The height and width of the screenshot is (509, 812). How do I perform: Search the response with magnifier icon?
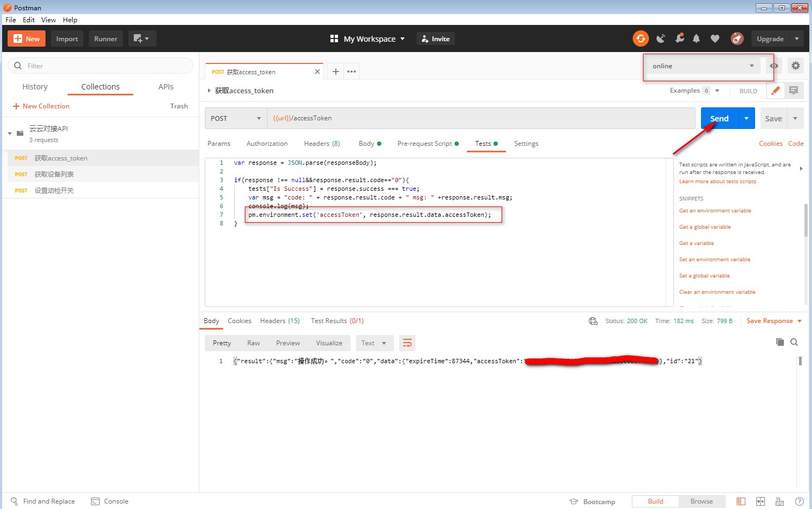(794, 342)
